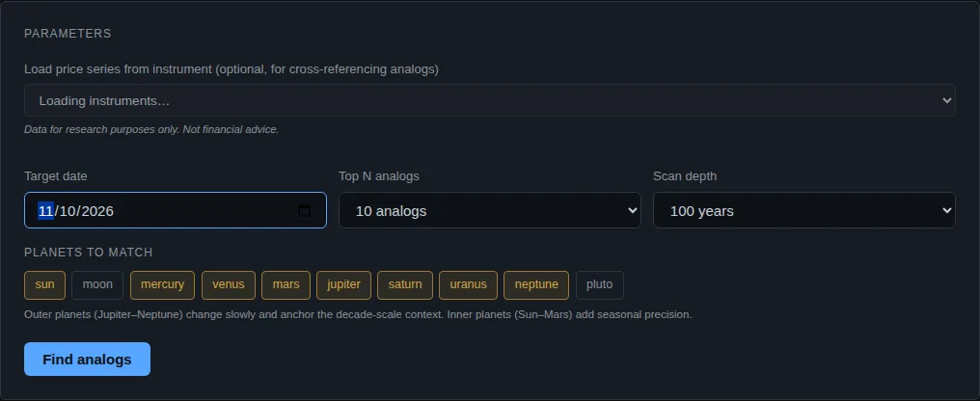This screenshot has height=401, width=980.
Task: Click the Outer planets explanation text
Action: click(358, 314)
